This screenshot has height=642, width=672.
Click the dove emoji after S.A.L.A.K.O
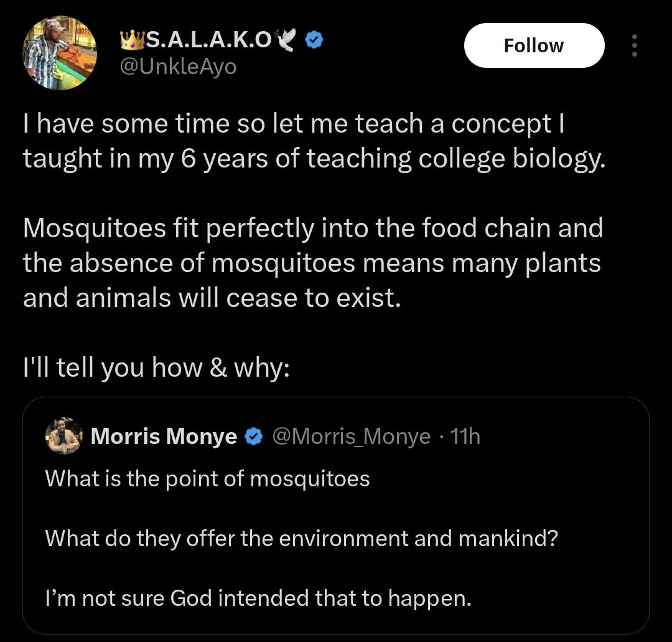[286, 40]
